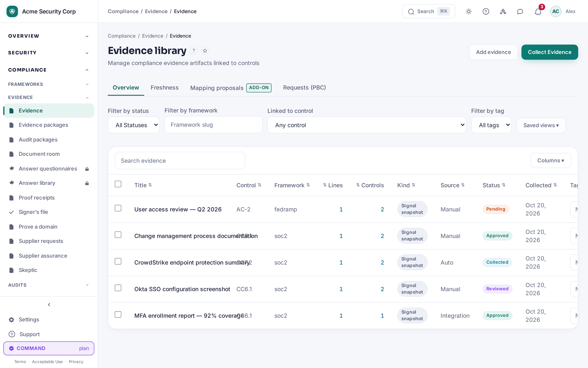Open the Columns dropdown
This screenshot has width=588, height=368.
pos(551,160)
